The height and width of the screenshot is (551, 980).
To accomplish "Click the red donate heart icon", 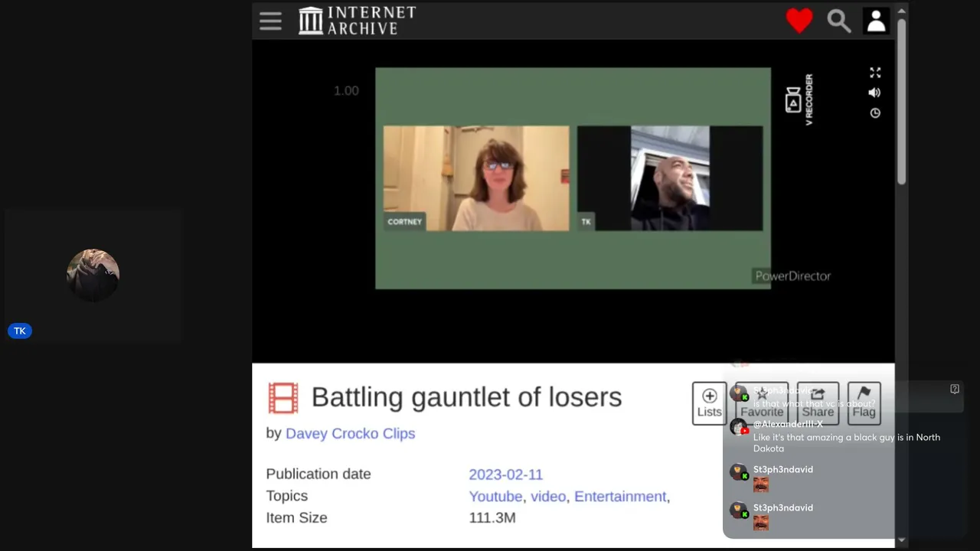I will (799, 21).
